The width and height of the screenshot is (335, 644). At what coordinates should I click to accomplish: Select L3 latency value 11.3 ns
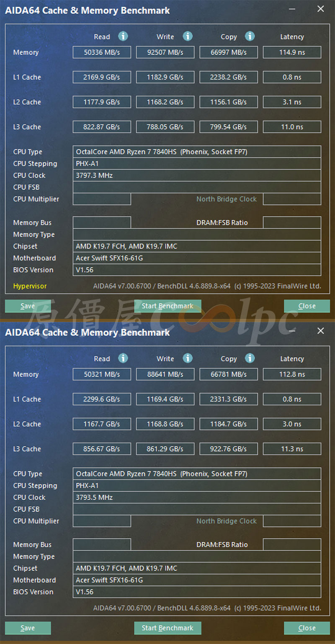292,449
